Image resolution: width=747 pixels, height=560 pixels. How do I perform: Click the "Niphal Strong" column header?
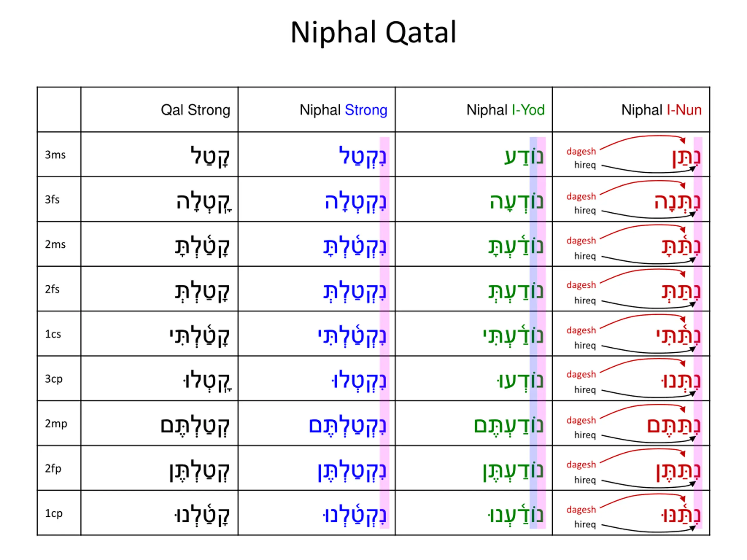[x=343, y=110]
